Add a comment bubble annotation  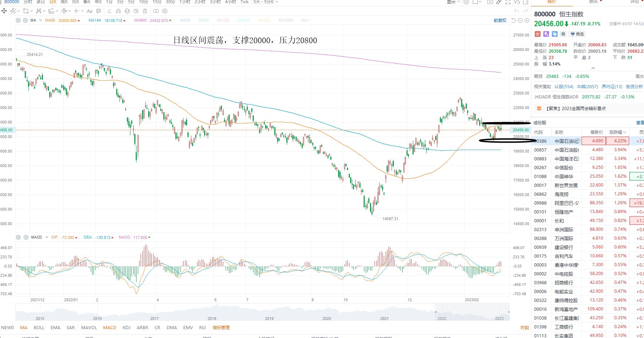99,11
